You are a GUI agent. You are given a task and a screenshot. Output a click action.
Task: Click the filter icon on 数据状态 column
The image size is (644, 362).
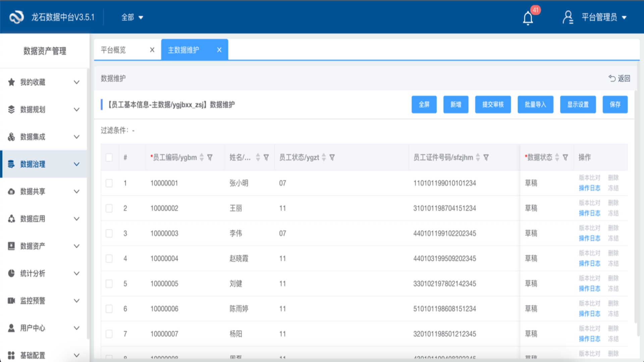coord(565,158)
